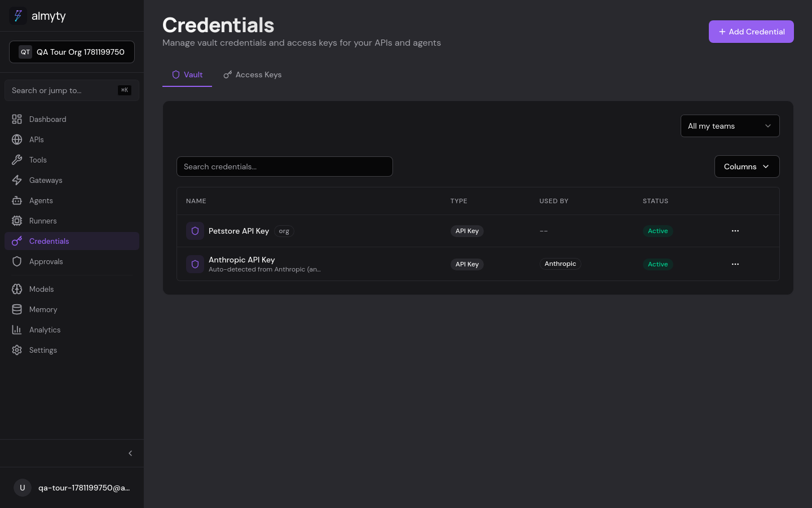Open the QA Tour Org switcher
Viewport: 812px width, 508px height.
click(x=72, y=52)
